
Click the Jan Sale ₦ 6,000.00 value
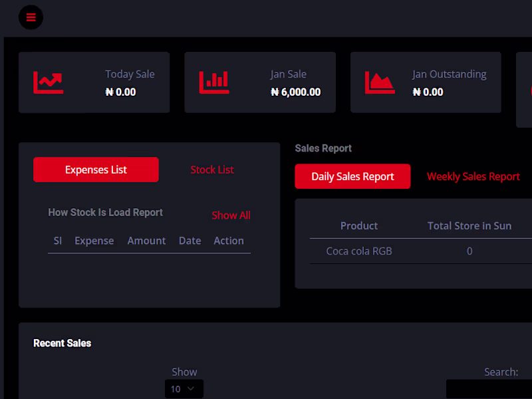tap(295, 92)
